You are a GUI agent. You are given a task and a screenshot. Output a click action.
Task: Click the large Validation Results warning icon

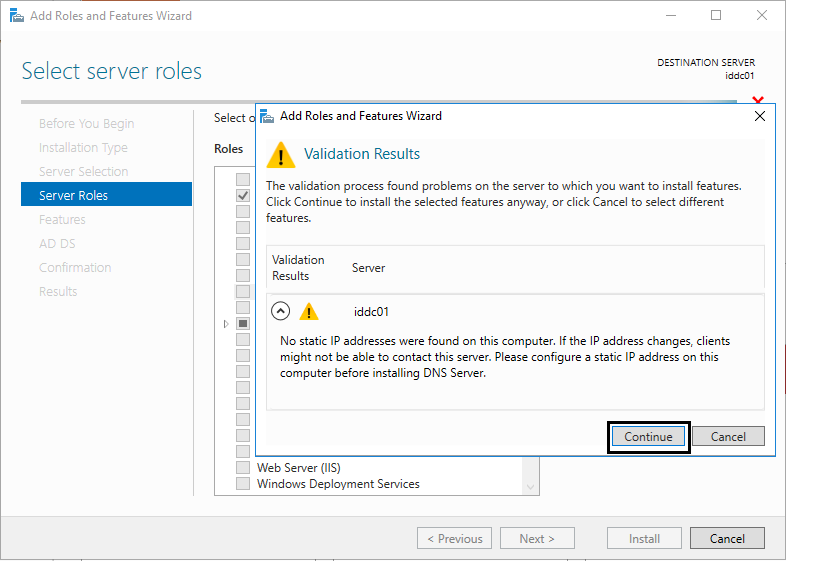pyautogui.click(x=280, y=155)
